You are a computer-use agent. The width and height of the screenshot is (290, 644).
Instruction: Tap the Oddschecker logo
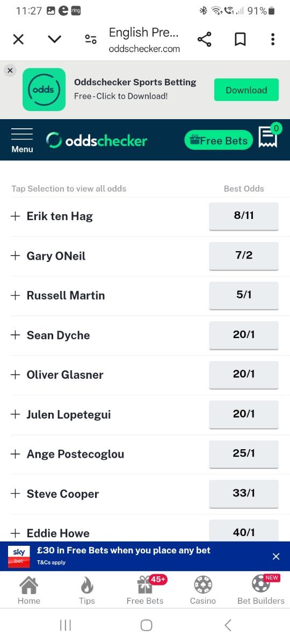pyautogui.click(x=97, y=141)
